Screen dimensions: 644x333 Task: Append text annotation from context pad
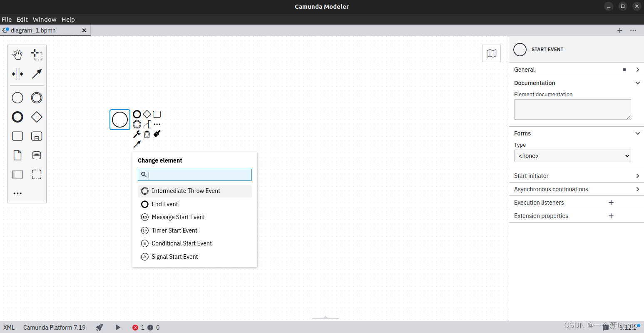(x=147, y=124)
